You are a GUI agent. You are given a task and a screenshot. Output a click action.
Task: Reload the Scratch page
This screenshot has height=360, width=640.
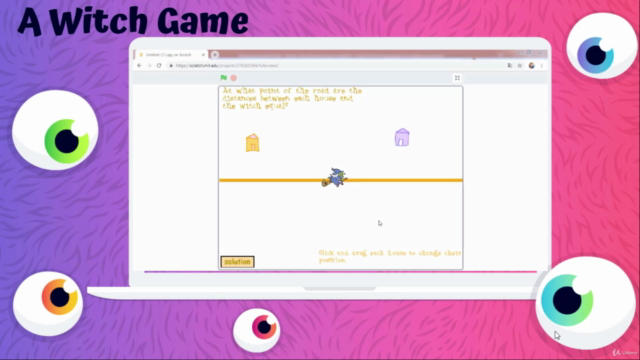159,65
